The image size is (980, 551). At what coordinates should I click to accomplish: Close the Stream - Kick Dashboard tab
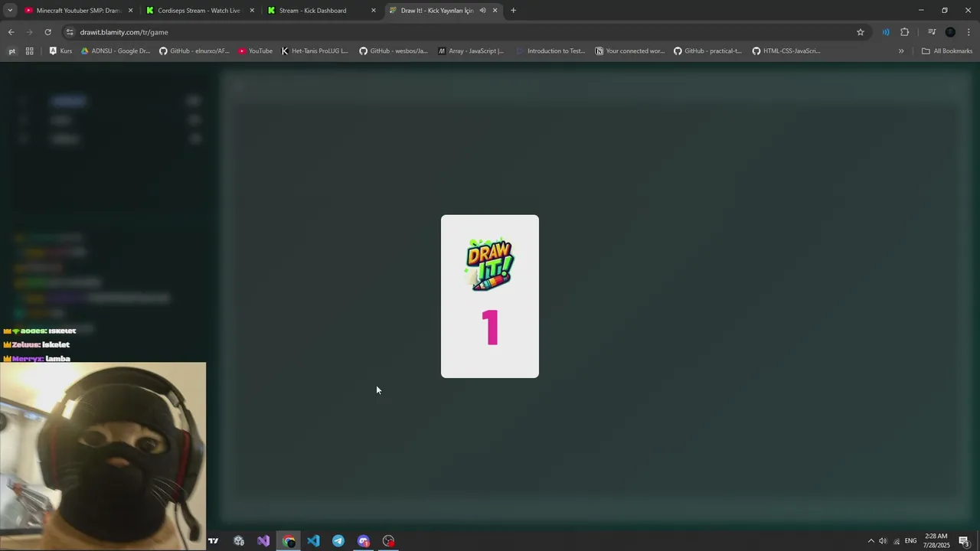[374, 11]
